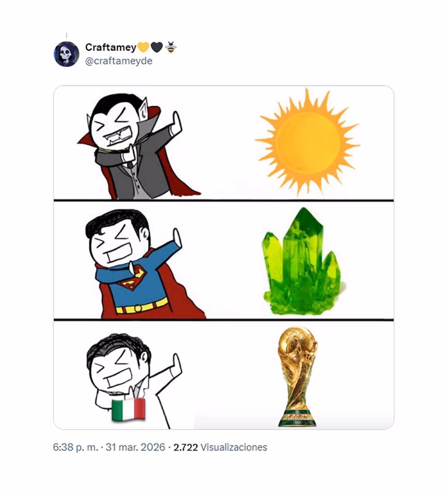Click the Craftamey skull profile avatar
Image resolution: width=448 pixels, height=491 pixels.
(66, 54)
